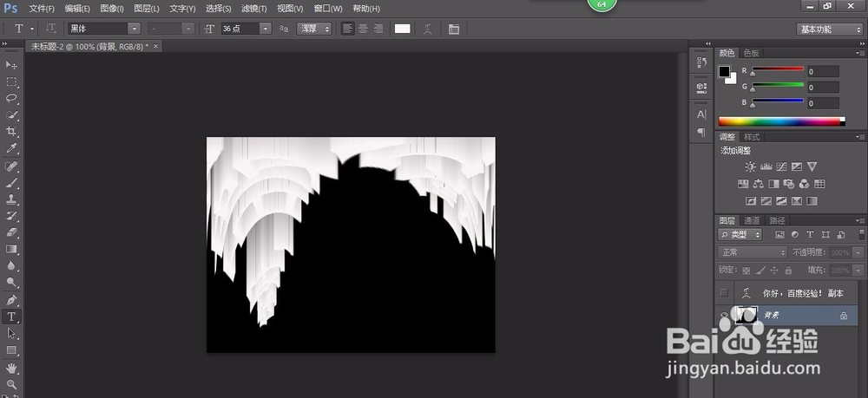Open the 图像(I) menu
This screenshot has height=398, width=868.
(112, 9)
